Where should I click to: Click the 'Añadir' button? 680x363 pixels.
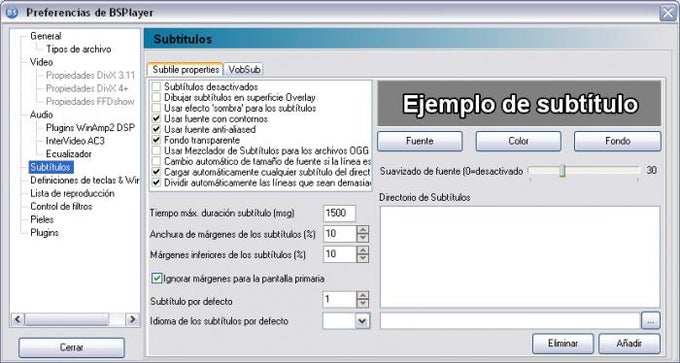pos(629,343)
